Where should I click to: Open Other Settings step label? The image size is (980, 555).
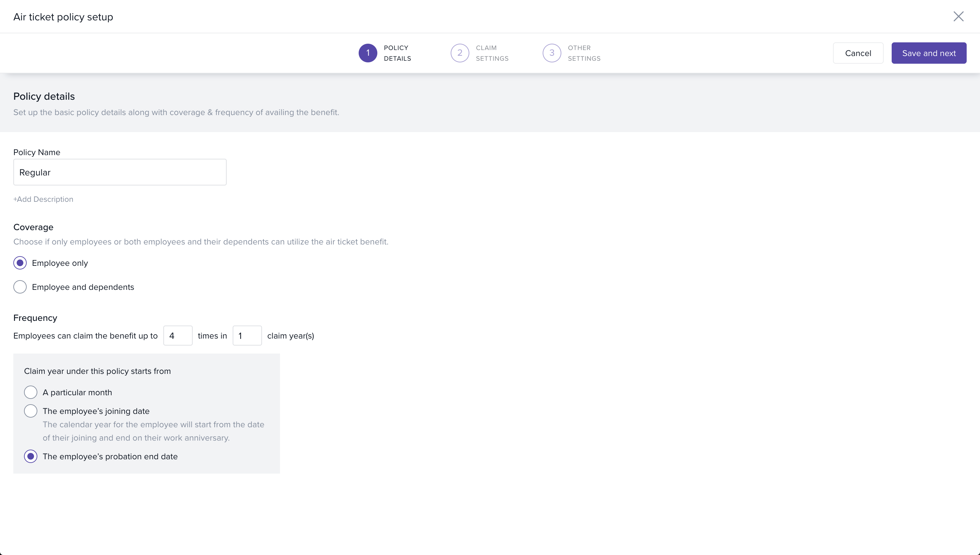(584, 53)
